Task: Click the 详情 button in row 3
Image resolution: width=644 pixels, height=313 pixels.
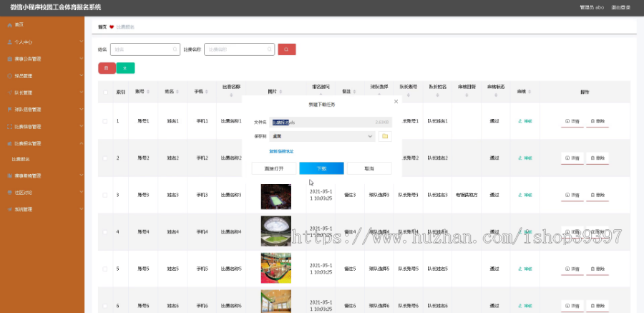Action: 572,195
